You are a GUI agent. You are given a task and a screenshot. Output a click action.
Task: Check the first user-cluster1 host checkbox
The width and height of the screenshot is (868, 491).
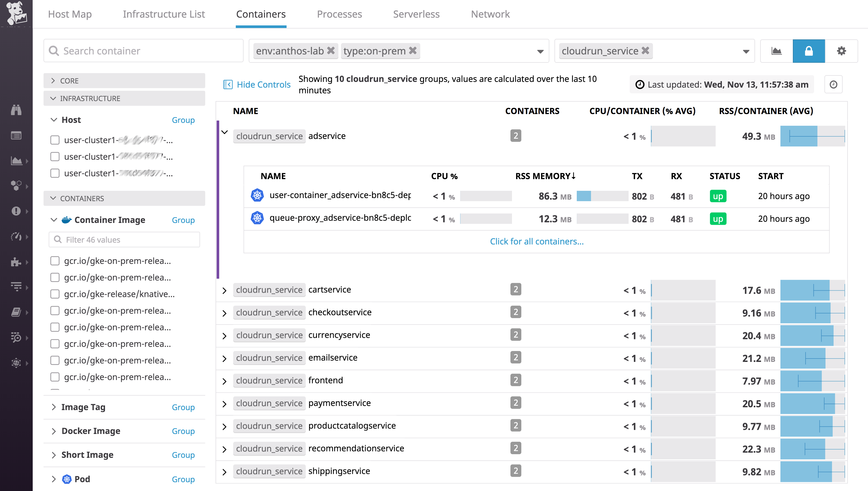(x=55, y=140)
